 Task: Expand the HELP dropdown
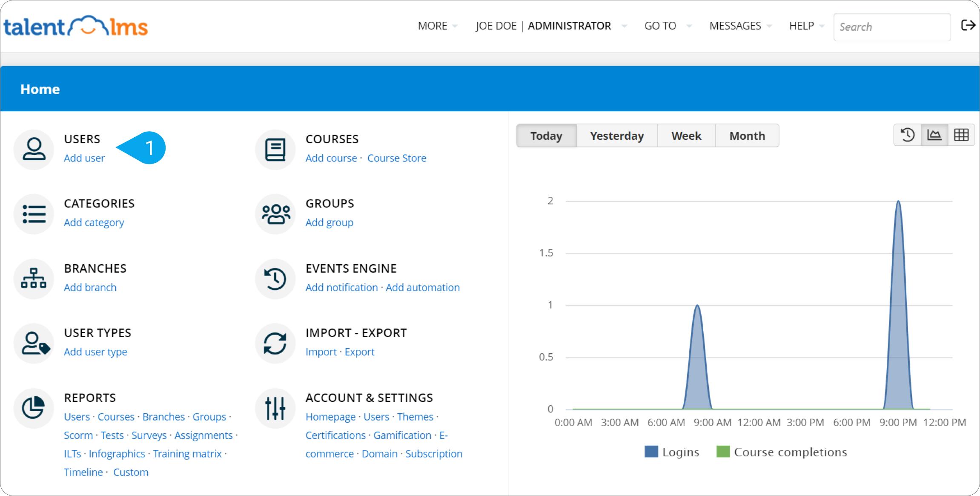[x=807, y=26]
